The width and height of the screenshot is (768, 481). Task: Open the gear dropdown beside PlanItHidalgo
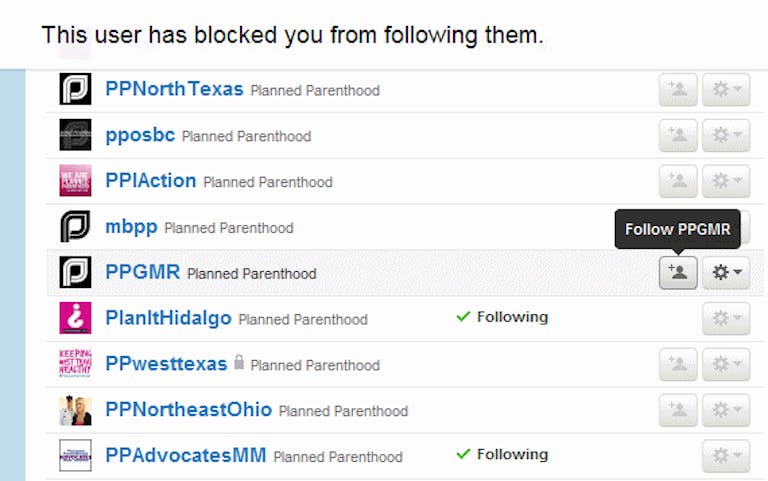(x=726, y=318)
